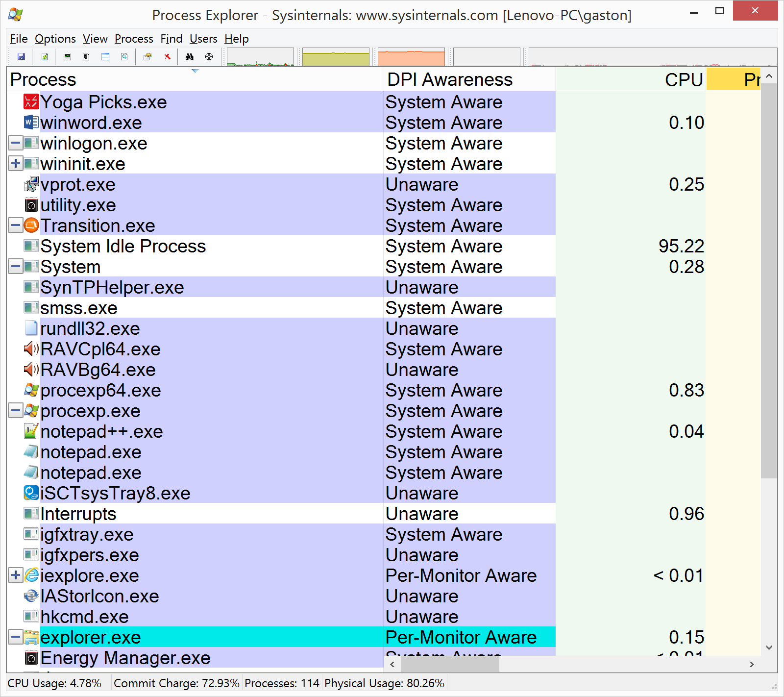Click the explorer.exe folder icon
Image resolution: width=784 pixels, height=697 pixels.
coord(31,637)
